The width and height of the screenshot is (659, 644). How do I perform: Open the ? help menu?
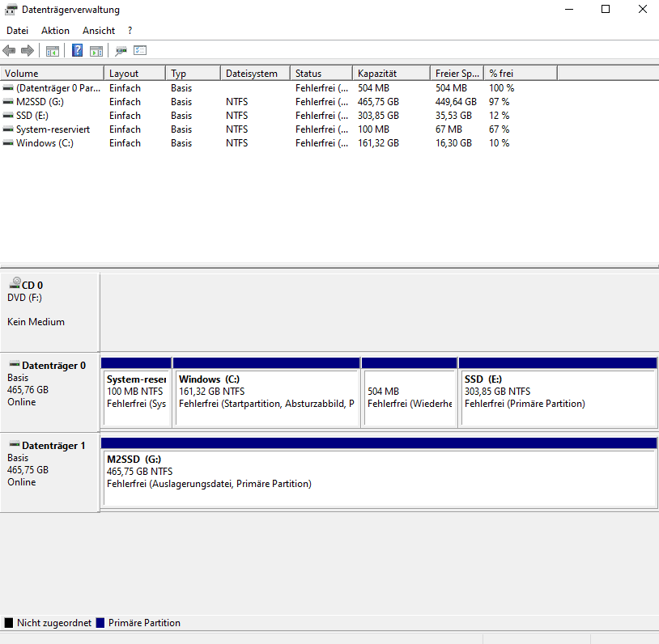click(130, 31)
